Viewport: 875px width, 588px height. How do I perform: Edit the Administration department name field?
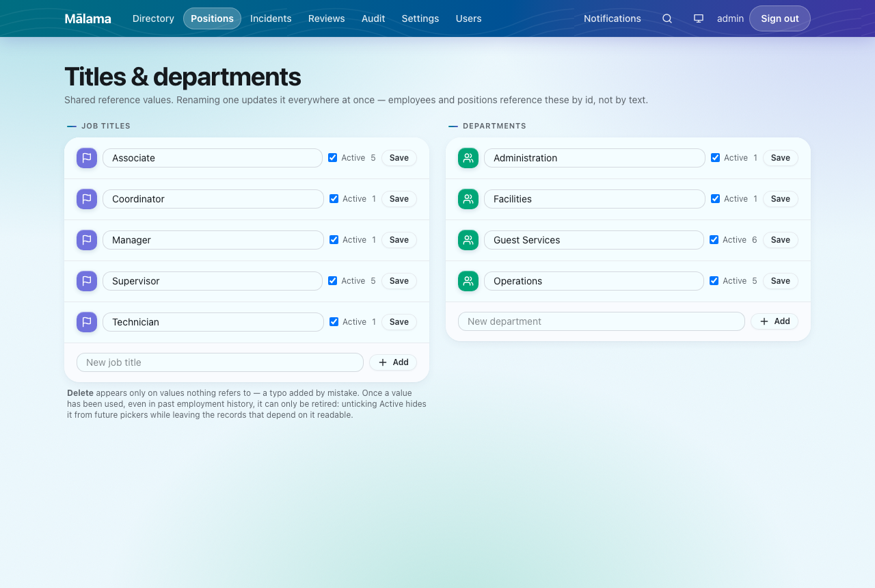(x=595, y=158)
